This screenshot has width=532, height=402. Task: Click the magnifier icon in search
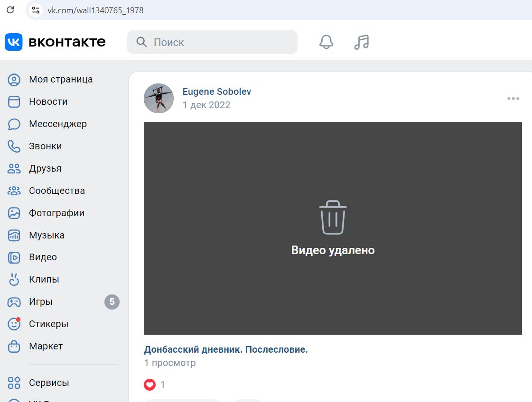pos(141,42)
